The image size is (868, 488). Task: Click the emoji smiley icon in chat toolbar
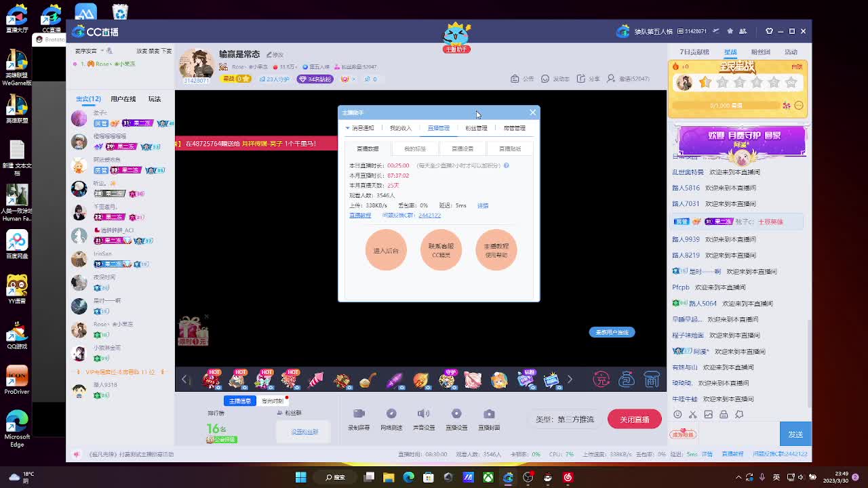677,414
